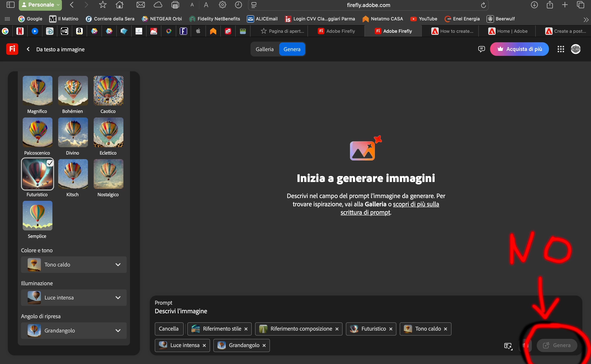Open the Luce intensa lighting dropdown
Viewport: 591px width, 364px height.
(74, 298)
